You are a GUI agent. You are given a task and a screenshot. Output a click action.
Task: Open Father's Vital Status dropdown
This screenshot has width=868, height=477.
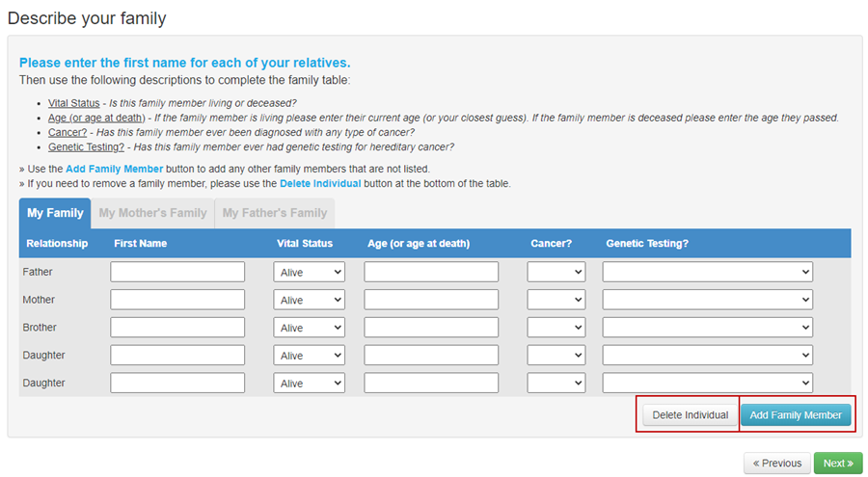[309, 273]
